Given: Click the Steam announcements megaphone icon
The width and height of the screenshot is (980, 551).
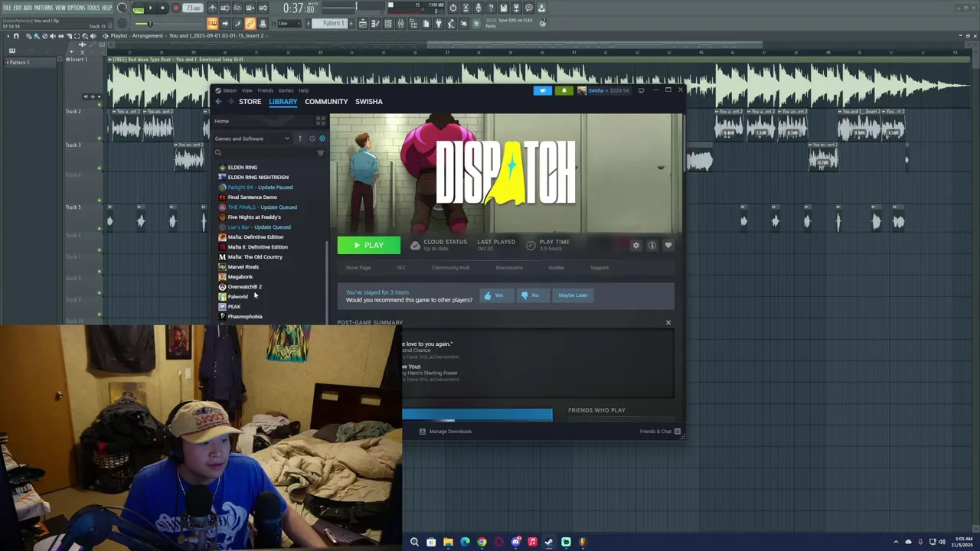Looking at the screenshot, I should click(x=542, y=90).
